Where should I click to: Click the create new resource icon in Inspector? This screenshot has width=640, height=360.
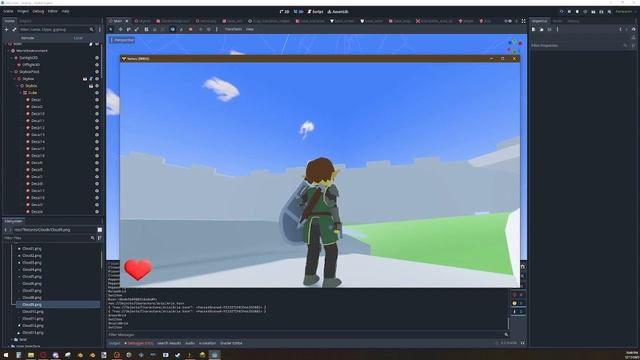click(x=533, y=29)
